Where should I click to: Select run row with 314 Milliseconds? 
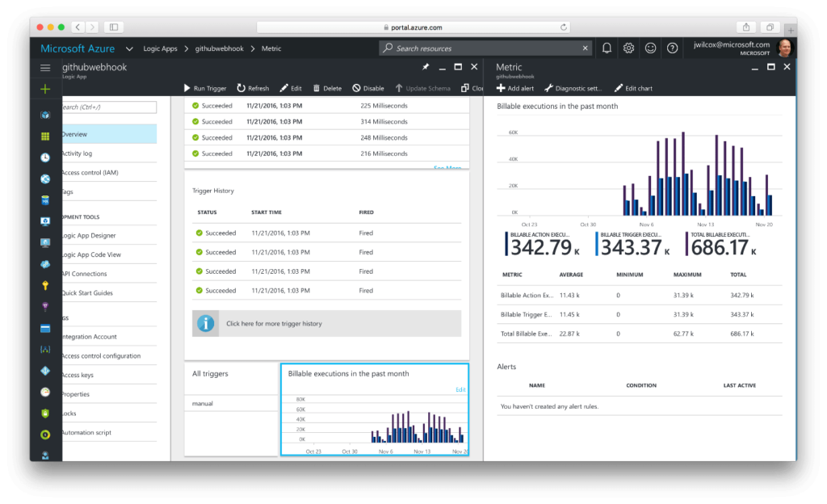326,122
